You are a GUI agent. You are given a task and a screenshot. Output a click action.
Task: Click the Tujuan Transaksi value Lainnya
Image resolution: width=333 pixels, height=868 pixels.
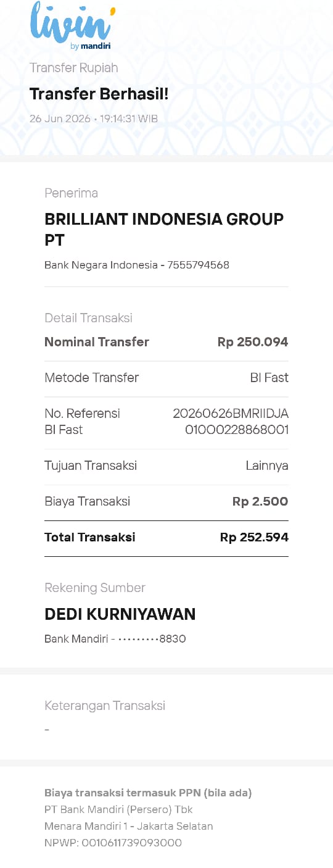tap(267, 465)
